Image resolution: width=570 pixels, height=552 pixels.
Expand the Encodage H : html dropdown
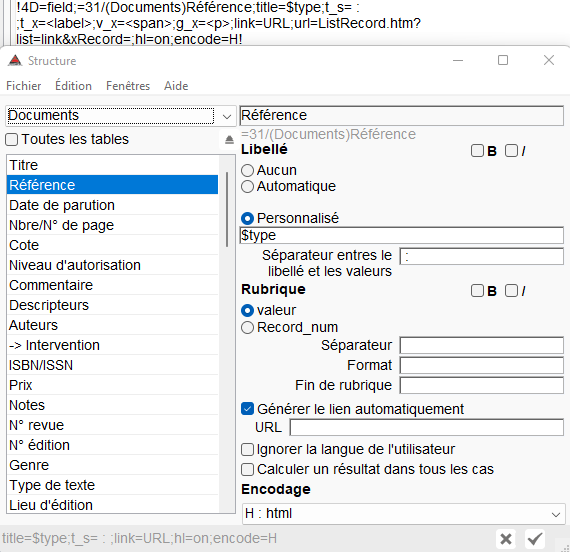[x=403, y=513]
